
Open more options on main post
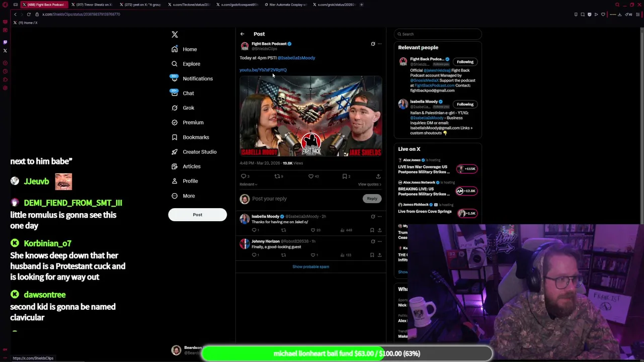point(380,44)
